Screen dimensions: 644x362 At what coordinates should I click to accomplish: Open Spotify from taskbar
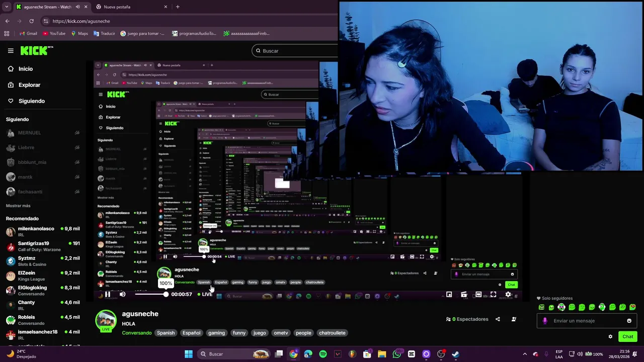pyautogui.click(x=323, y=354)
